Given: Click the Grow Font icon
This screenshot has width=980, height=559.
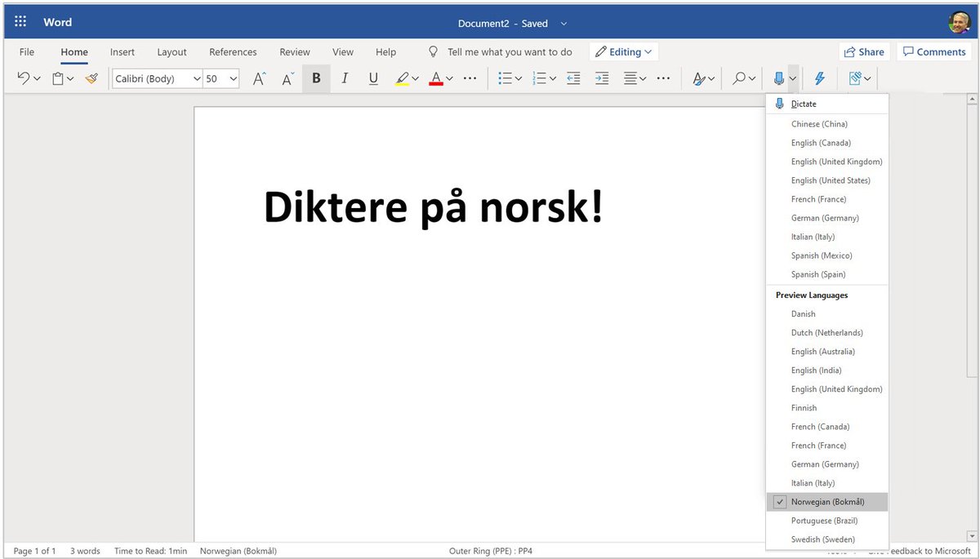Looking at the screenshot, I should coord(258,78).
